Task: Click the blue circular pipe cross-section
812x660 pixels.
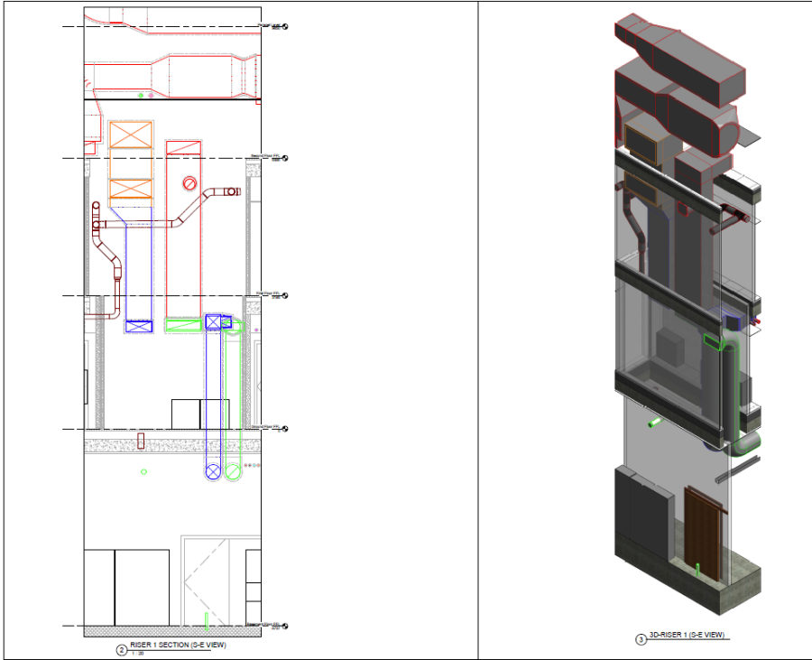Action: tap(214, 470)
